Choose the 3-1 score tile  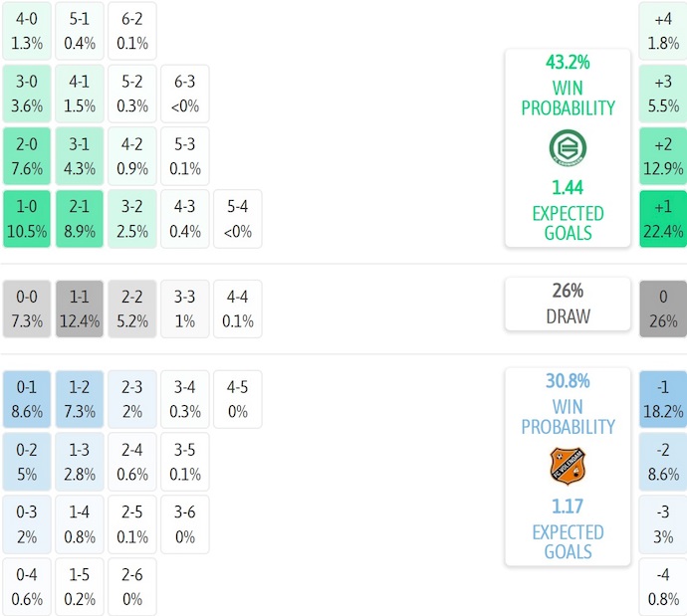tap(80, 156)
